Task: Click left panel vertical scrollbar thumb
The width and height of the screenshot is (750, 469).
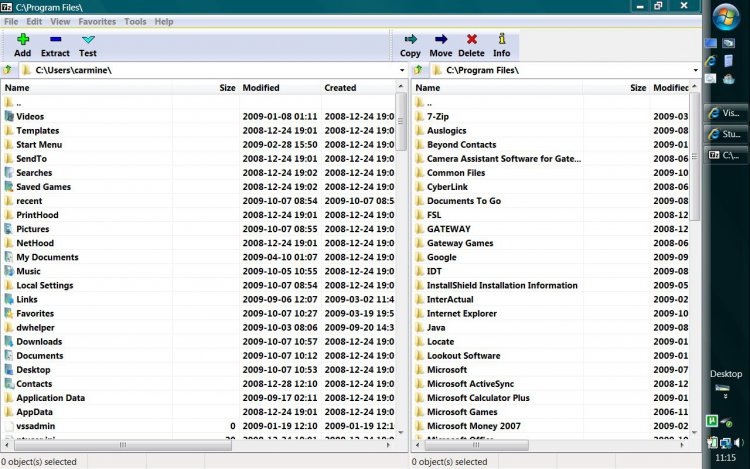Action: coord(401,121)
